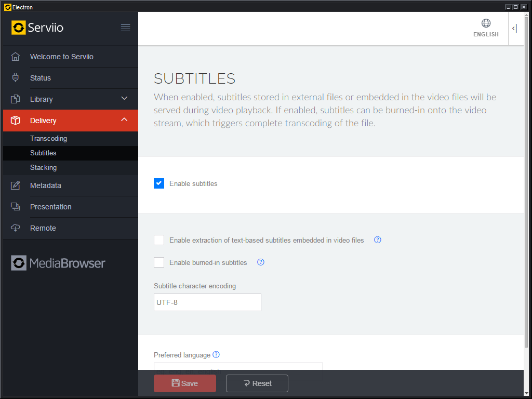Click the MediaBrowser logo
Viewport: 532px width, 399px height.
(x=58, y=263)
